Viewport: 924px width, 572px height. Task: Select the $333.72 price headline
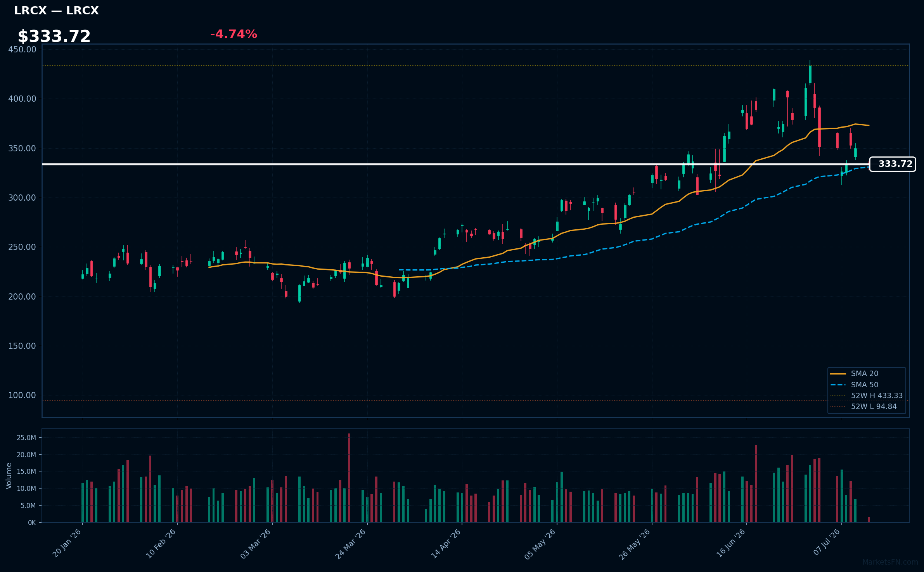pos(54,36)
